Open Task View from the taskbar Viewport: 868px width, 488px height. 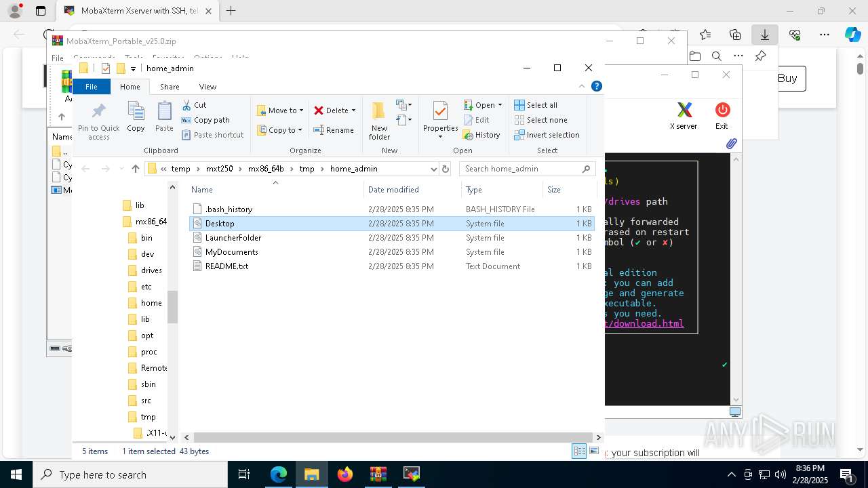point(245,474)
